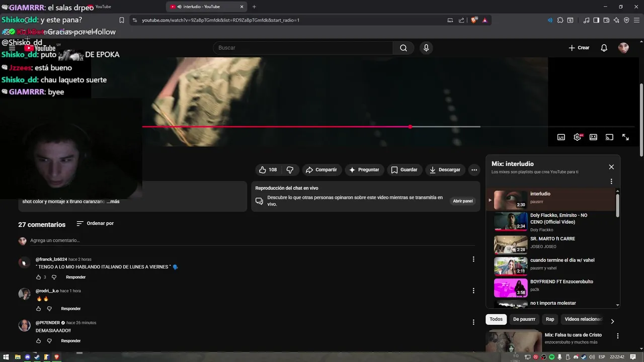Viewport: 644px width, 362px height.
Task: Start voice search with the microphone
Action: point(426,48)
